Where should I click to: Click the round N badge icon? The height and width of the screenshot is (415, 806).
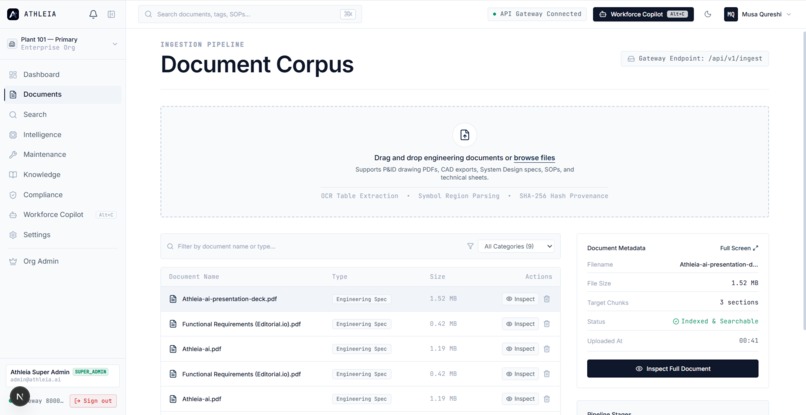(20, 396)
